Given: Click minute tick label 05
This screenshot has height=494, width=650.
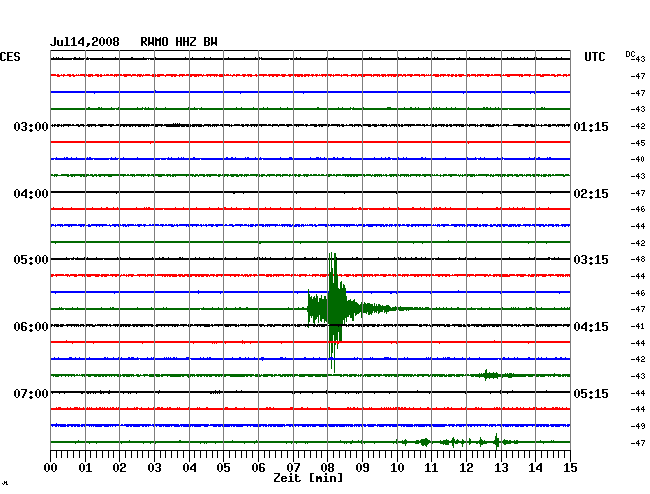Looking at the screenshot, I should pyautogui.click(x=223, y=468).
